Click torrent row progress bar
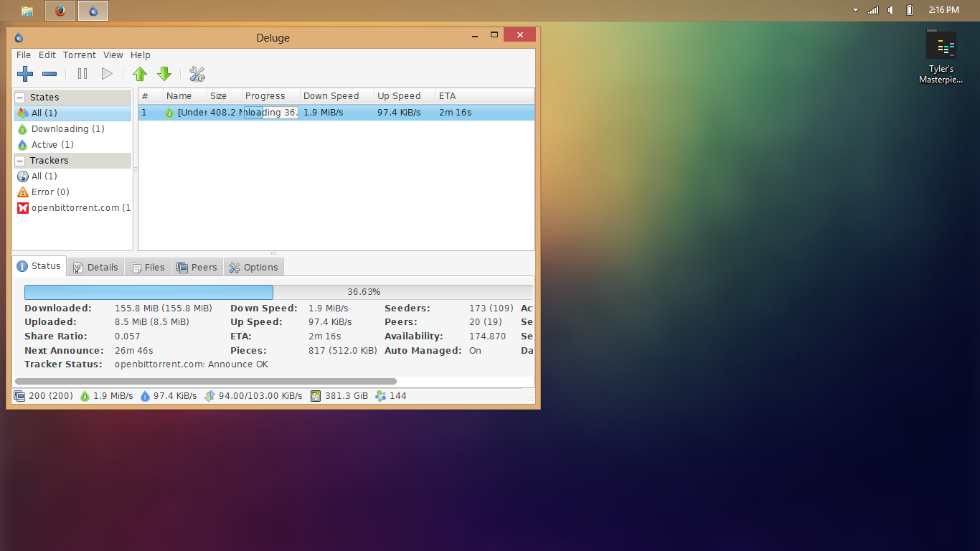980x551 pixels. 271,113
